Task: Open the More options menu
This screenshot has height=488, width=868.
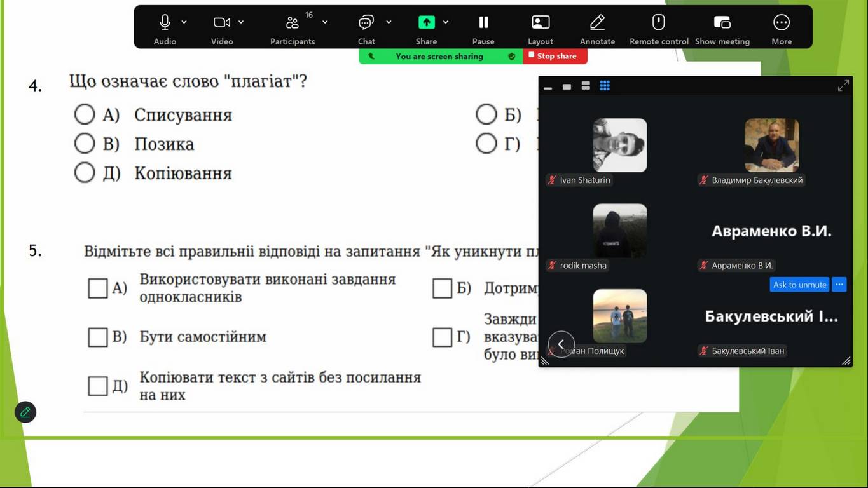Action: coord(782,23)
